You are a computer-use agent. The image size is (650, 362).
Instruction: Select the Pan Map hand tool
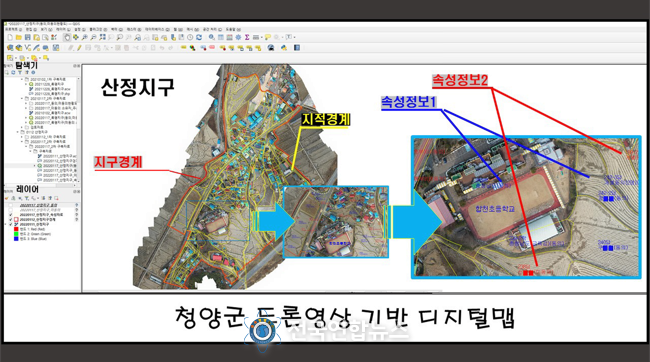pos(67,37)
